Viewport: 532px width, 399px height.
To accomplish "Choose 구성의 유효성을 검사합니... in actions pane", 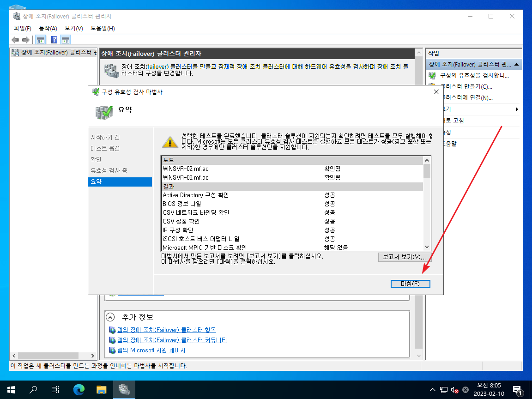I will point(474,75).
